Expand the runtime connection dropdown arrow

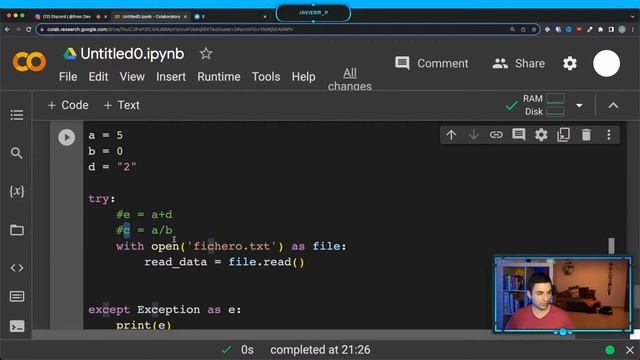pos(579,106)
